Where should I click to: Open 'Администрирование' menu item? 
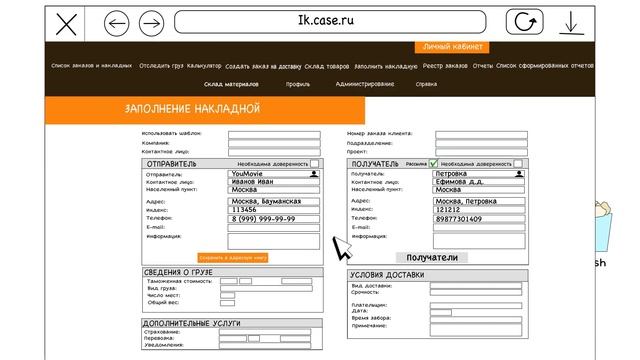pyautogui.click(x=364, y=84)
